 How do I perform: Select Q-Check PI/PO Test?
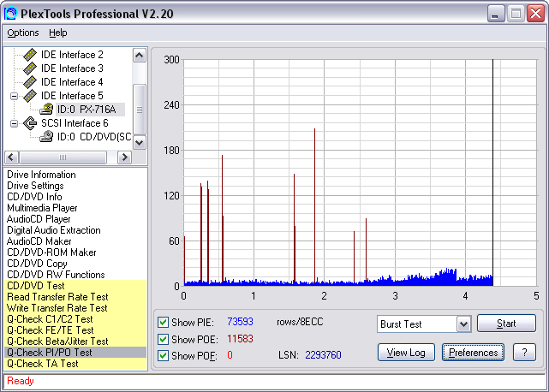(x=75, y=353)
